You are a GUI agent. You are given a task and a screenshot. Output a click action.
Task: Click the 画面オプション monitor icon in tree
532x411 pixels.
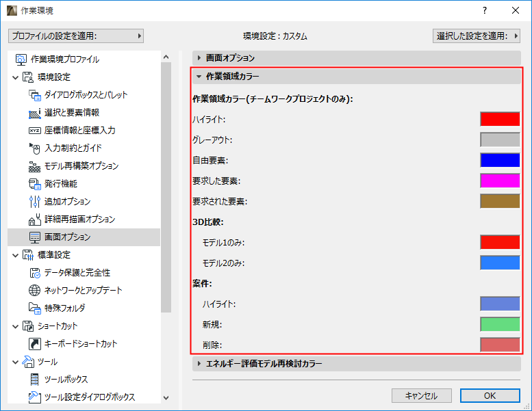pos(35,237)
